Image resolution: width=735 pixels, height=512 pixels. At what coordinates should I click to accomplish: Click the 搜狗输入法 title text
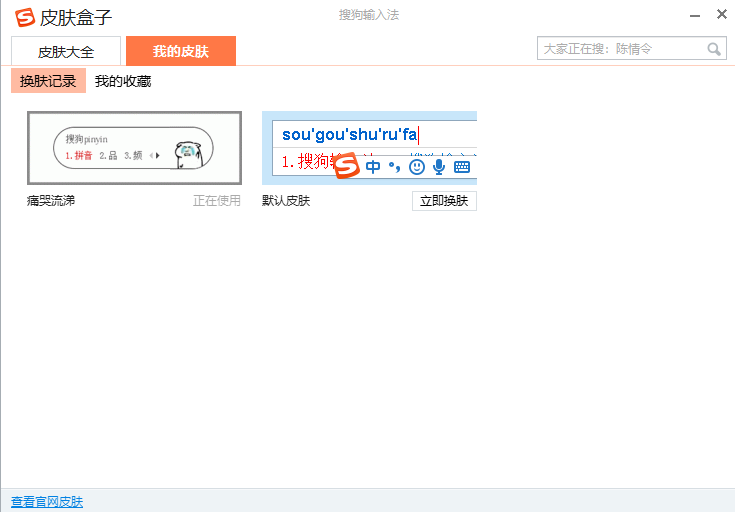point(369,15)
